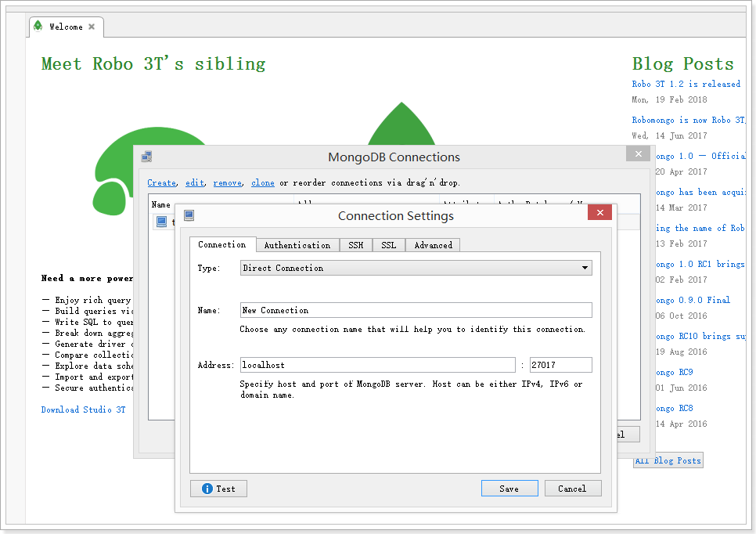
Task: Click the Connection Settings window icon
Action: pyautogui.click(x=189, y=215)
